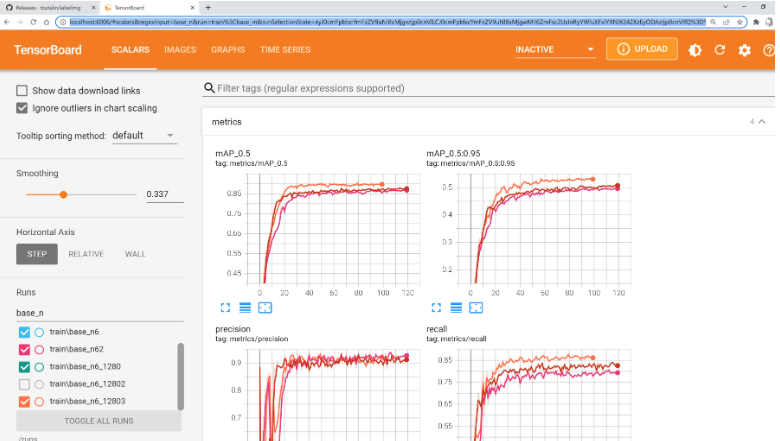This screenshot has width=780, height=441.
Task: Uncheck run train\base_n6_1280
Action: [x=24, y=367]
